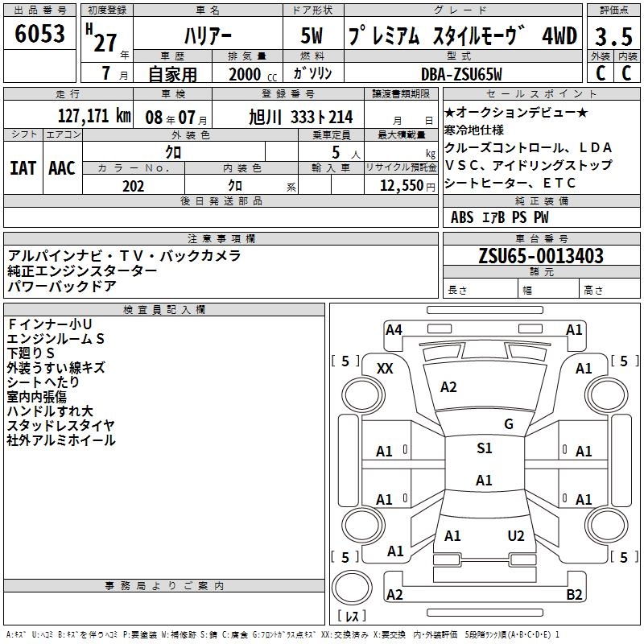Select the model code DBA-ZSU65W

[x=461, y=74]
